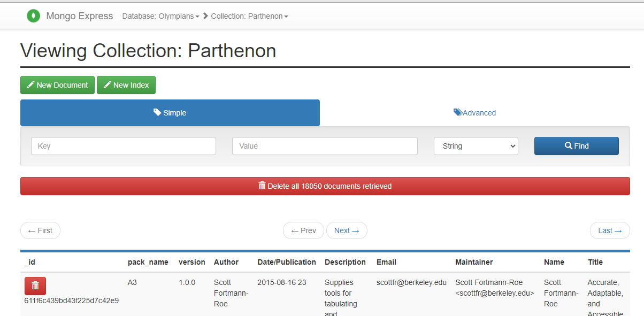Open the Mongo Express home link

(x=80, y=16)
